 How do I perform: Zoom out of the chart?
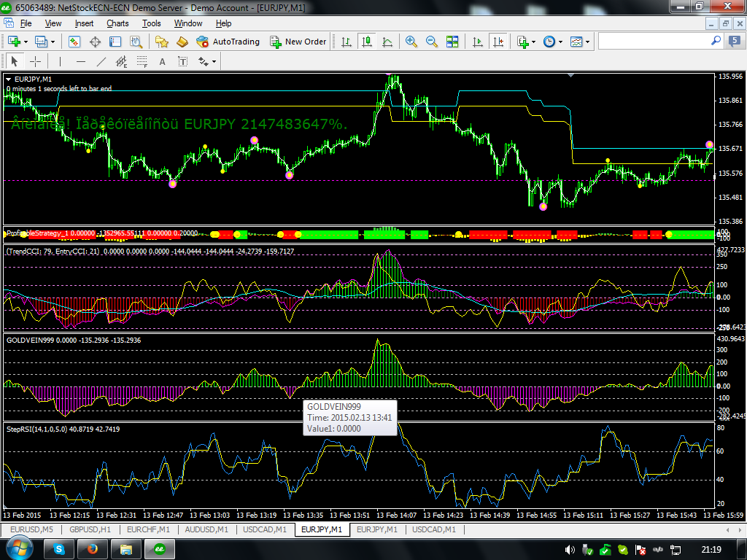click(431, 42)
